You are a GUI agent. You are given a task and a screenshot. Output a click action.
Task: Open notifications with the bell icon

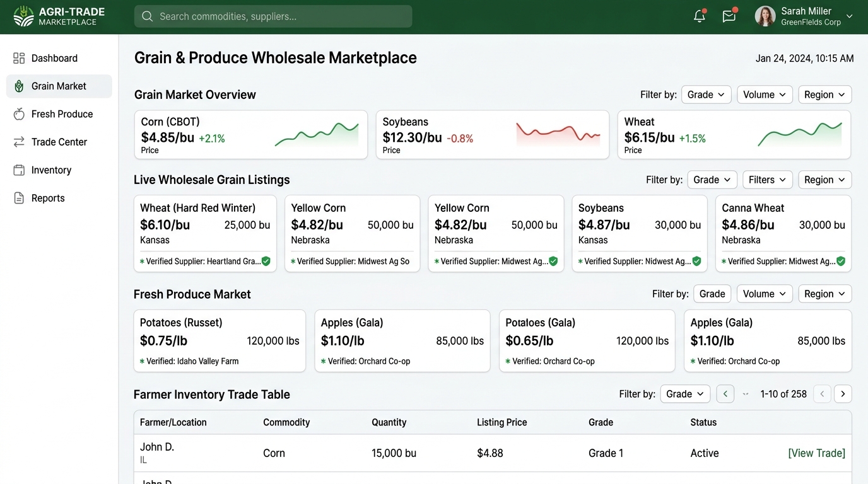(700, 16)
